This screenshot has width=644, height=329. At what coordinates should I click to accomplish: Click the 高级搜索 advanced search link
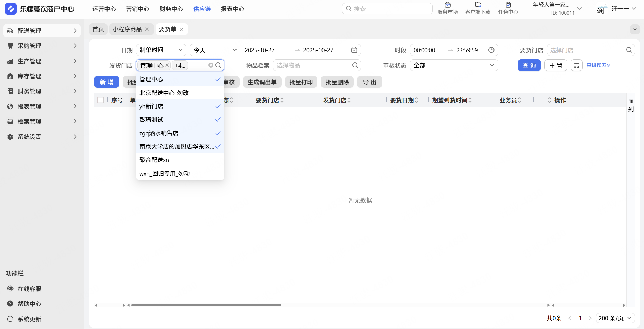(598, 65)
